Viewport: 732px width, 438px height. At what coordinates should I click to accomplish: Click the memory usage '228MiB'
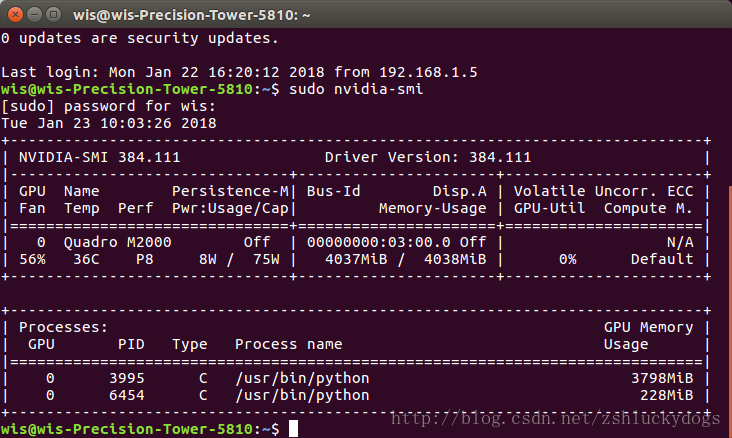coord(667,396)
